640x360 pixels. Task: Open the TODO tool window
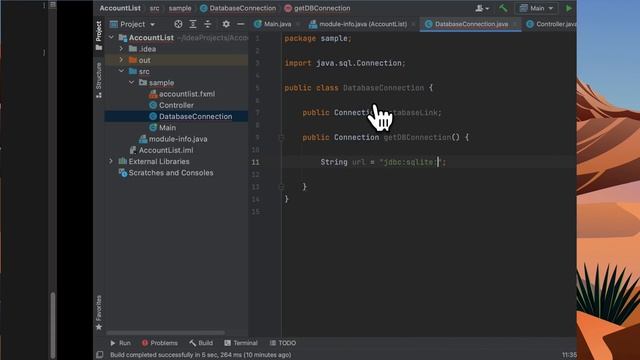(x=283, y=343)
